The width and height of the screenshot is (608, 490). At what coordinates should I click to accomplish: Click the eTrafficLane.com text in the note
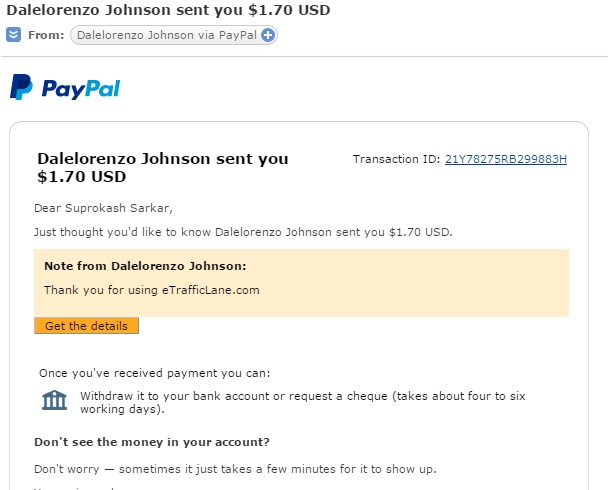[211, 290]
